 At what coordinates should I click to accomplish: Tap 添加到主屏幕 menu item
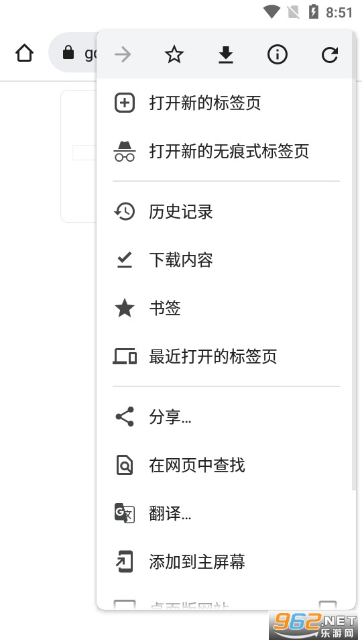[x=226, y=562]
